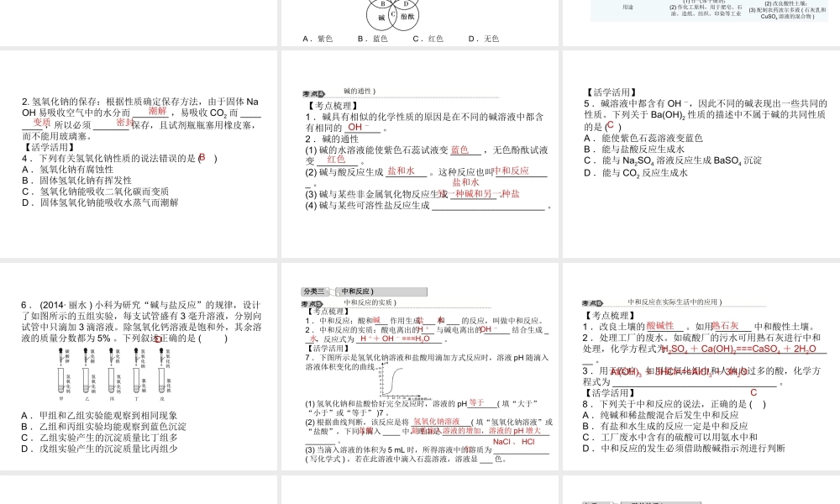Click option B．能与盐酸反应生成水
This screenshot has height=504, width=840.
[x=633, y=150]
